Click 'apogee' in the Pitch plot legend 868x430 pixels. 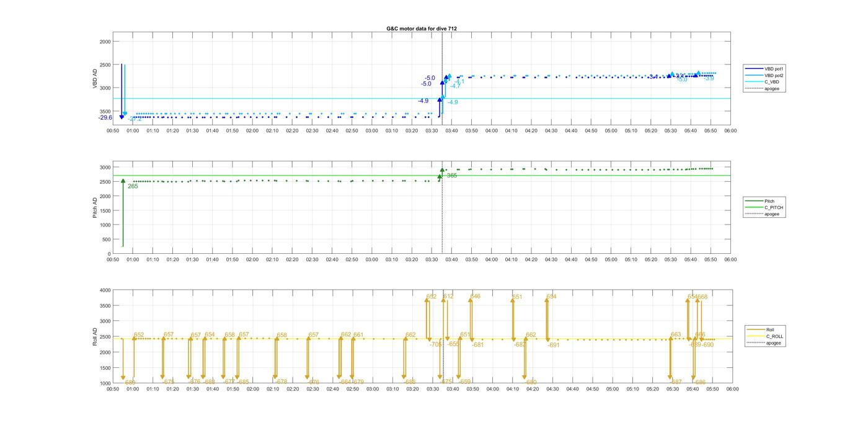[x=771, y=214]
